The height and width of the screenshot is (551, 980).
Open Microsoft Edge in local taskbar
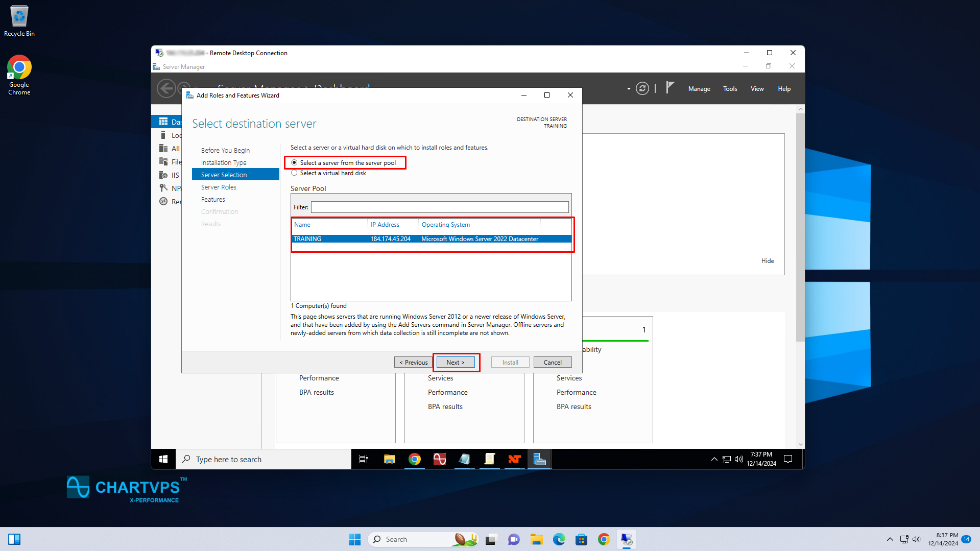[x=559, y=539]
